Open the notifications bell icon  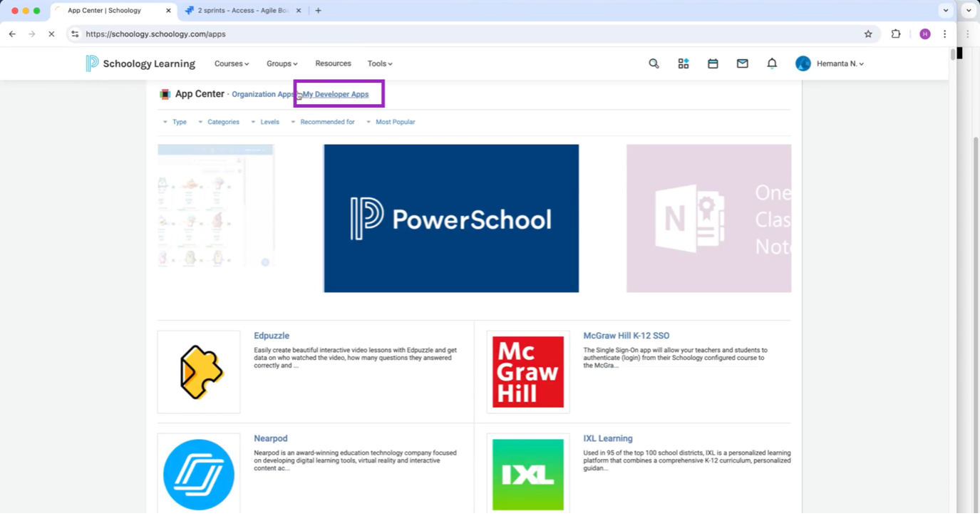click(772, 63)
